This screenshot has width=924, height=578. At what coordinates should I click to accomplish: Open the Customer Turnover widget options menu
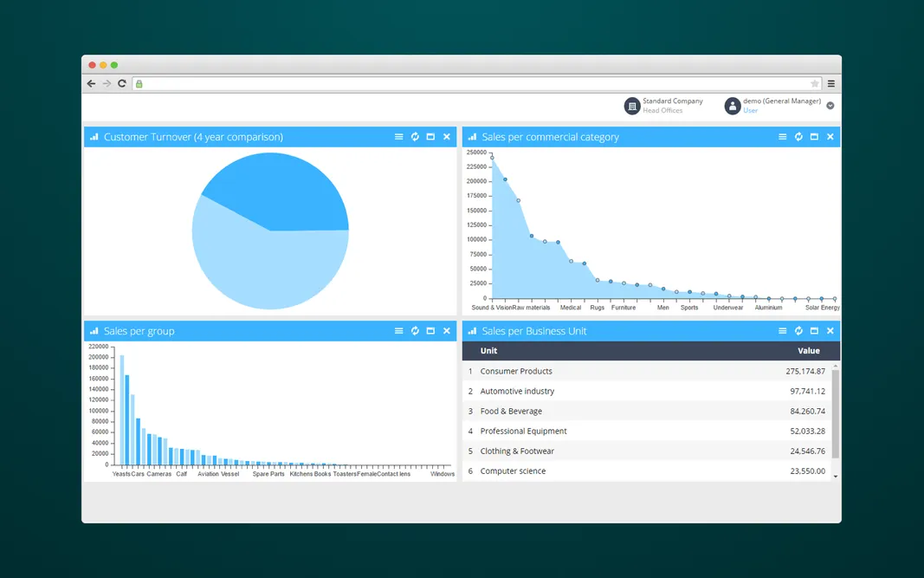[x=398, y=136]
